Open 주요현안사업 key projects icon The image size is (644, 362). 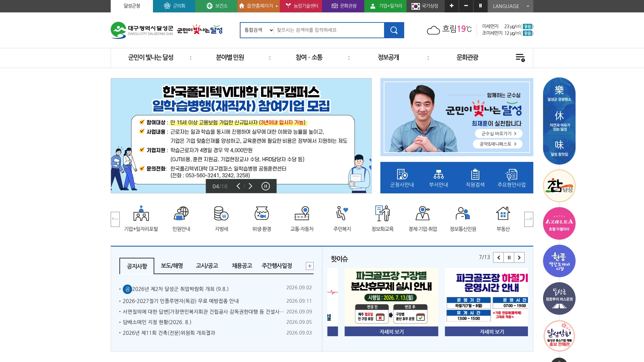click(x=512, y=178)
